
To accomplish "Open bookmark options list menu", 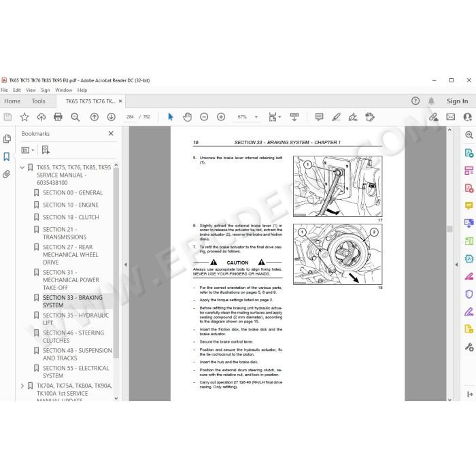I will pos(28,150).
